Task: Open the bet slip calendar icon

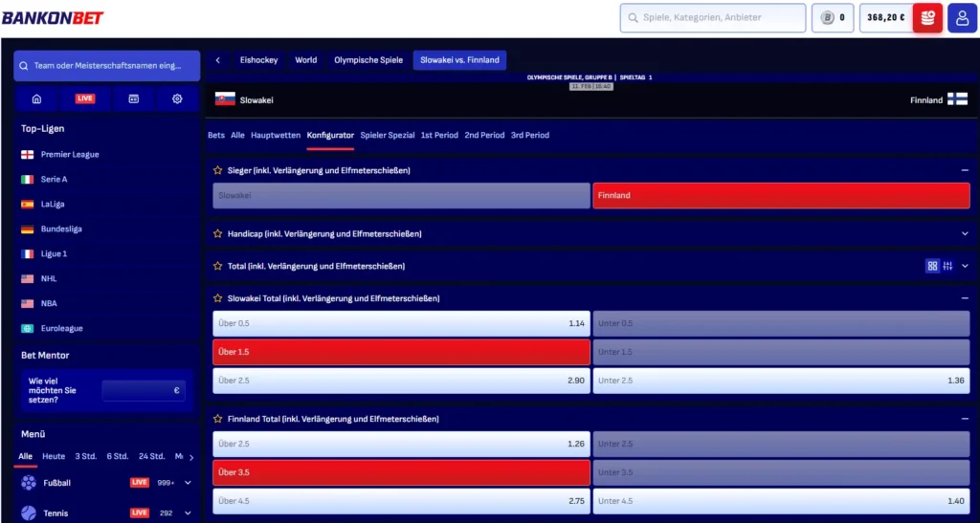Action: pos(133,98)
